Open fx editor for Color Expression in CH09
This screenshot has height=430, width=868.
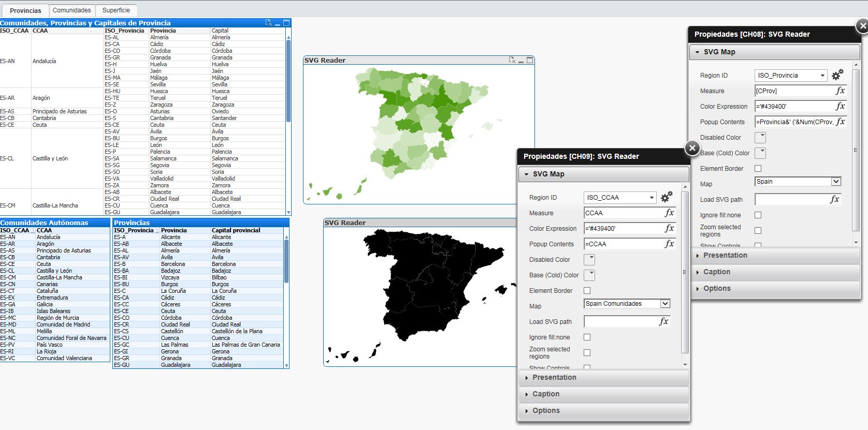[x=669, y=228]
